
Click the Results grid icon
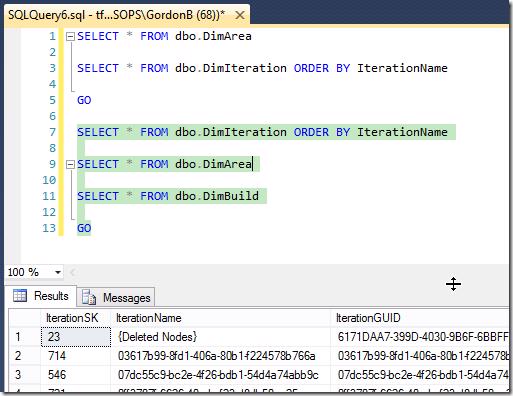click(x=20, y=296)
